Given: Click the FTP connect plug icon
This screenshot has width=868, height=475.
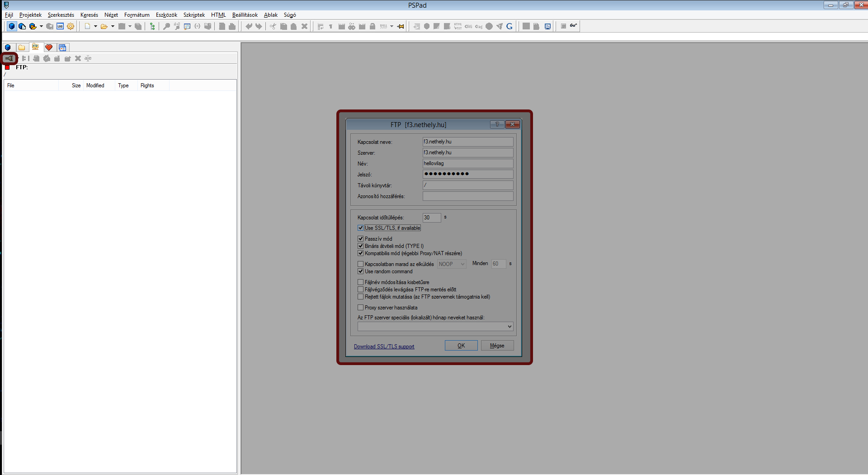Looking at the screenshot, I should 9,58.
